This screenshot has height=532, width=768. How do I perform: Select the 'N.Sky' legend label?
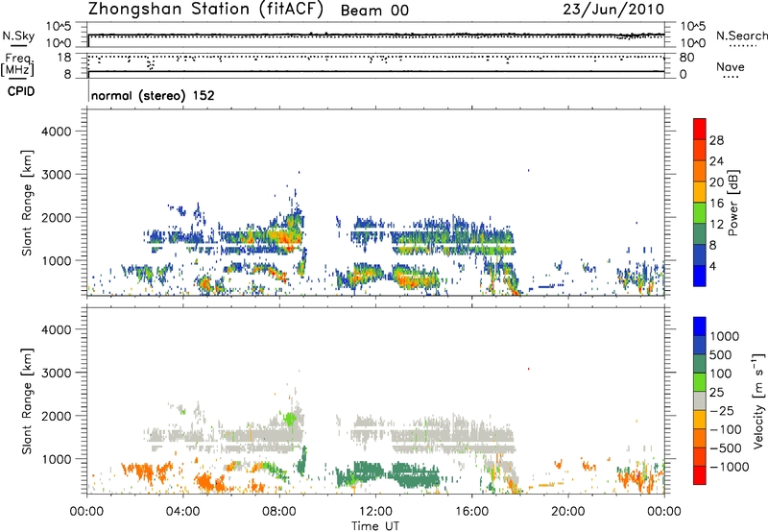click(18, 36)
